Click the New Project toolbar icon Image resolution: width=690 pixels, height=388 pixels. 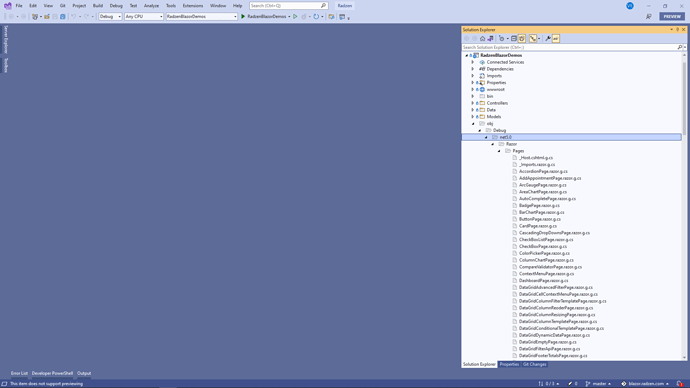tap(35, 17)
